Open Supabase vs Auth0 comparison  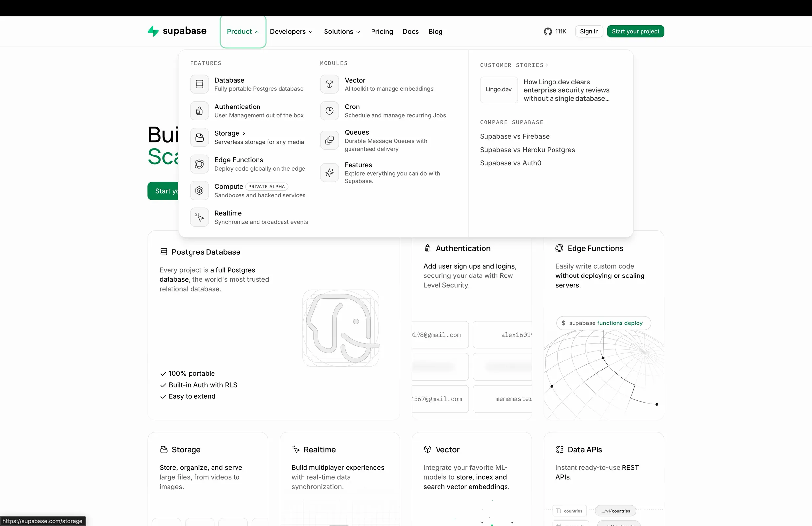point(510,163)
